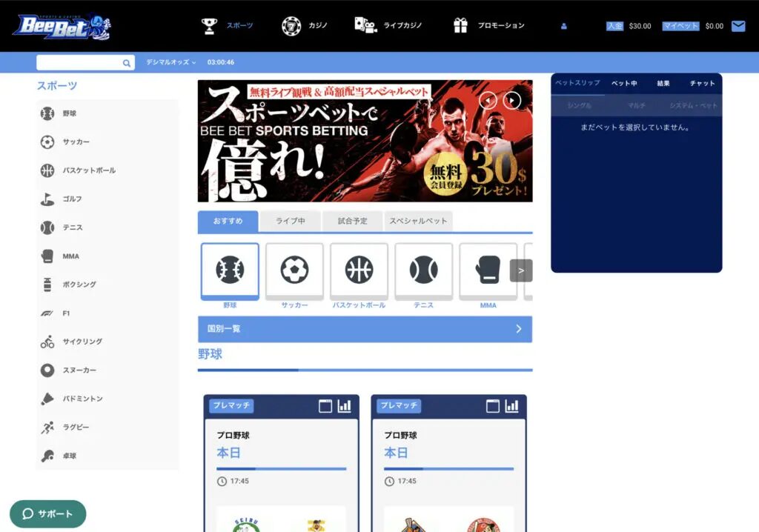The width and height of the screenshot is (759, 532).
Task: Click the $0.00 my-bet amount
Action: (x=715, y=26)
